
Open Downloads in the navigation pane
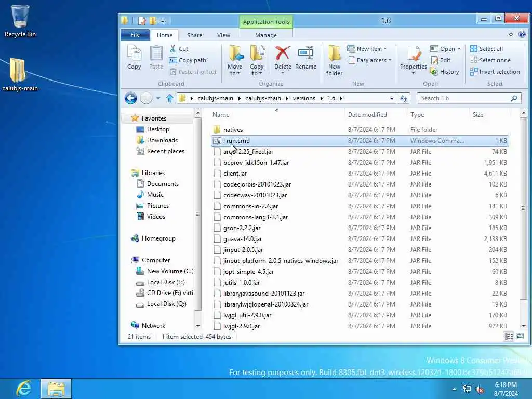[162, 140]
